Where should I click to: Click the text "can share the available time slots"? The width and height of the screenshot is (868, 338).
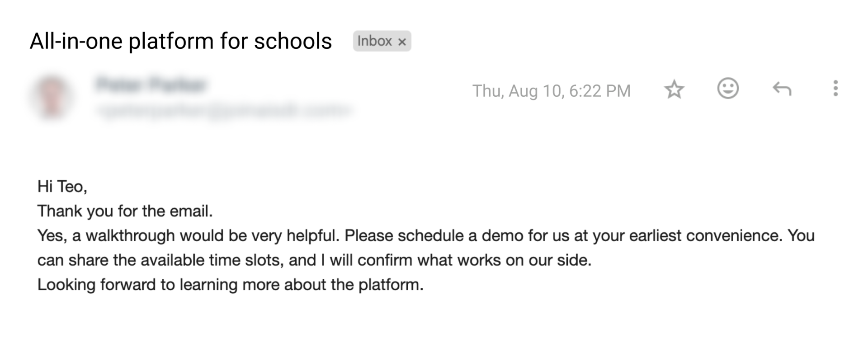click(160, 260)
